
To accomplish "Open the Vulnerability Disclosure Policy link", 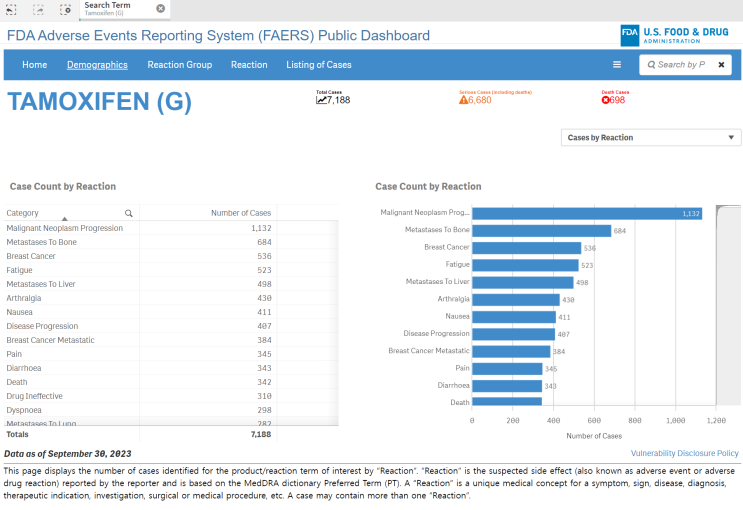I will click(x=684, y=453).
